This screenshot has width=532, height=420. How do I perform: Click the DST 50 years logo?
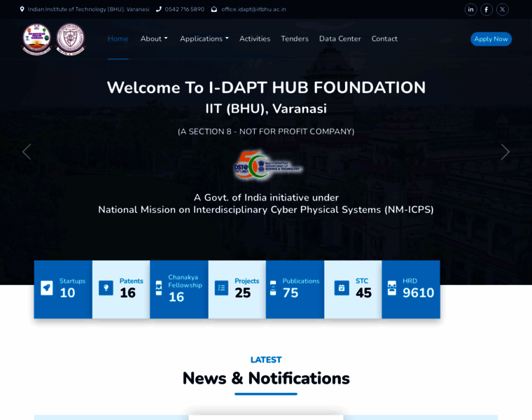(x=267, y=165)
